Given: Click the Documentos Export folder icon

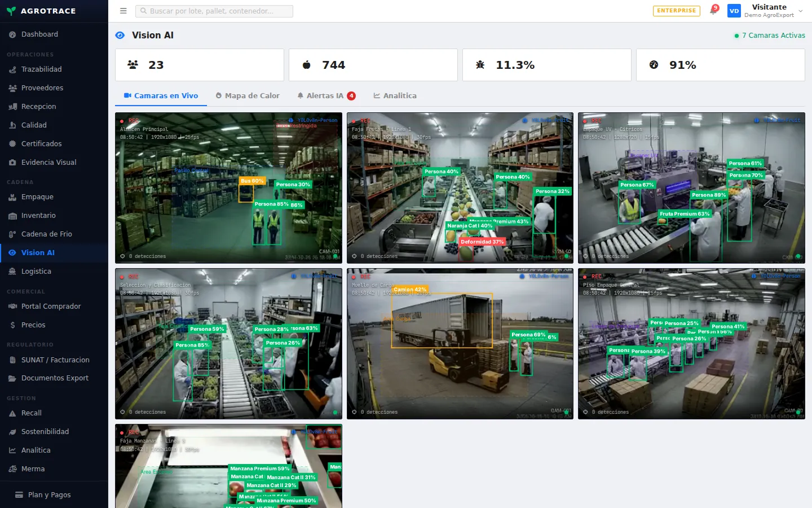Looking at the screenshot, I should coord(12,378).
